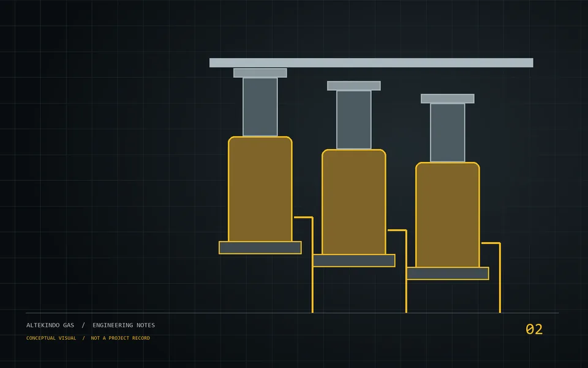Click the gray piston shaft of left cylinder
Viewport: 588px width, 368px height.
point(260,107)
